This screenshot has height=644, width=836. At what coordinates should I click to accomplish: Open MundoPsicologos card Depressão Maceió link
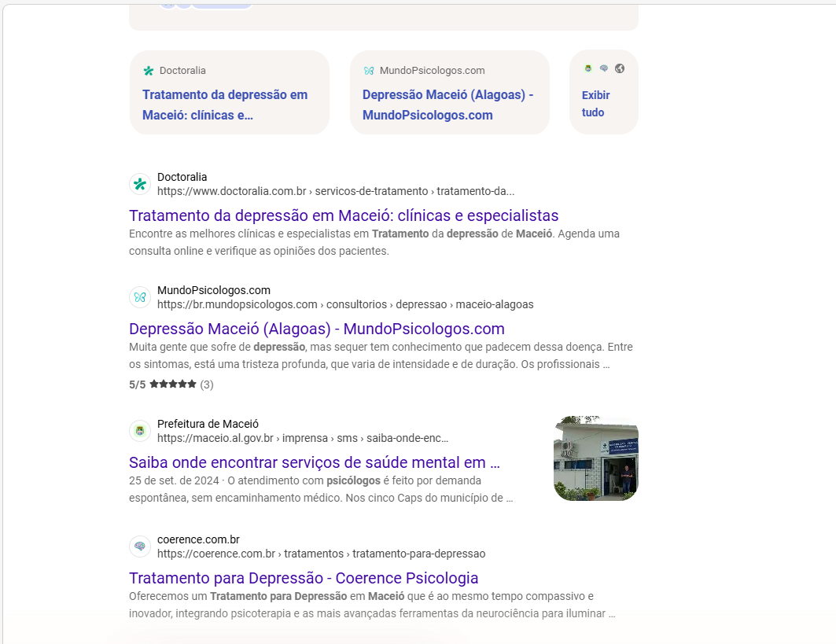(x=447, y=105)
